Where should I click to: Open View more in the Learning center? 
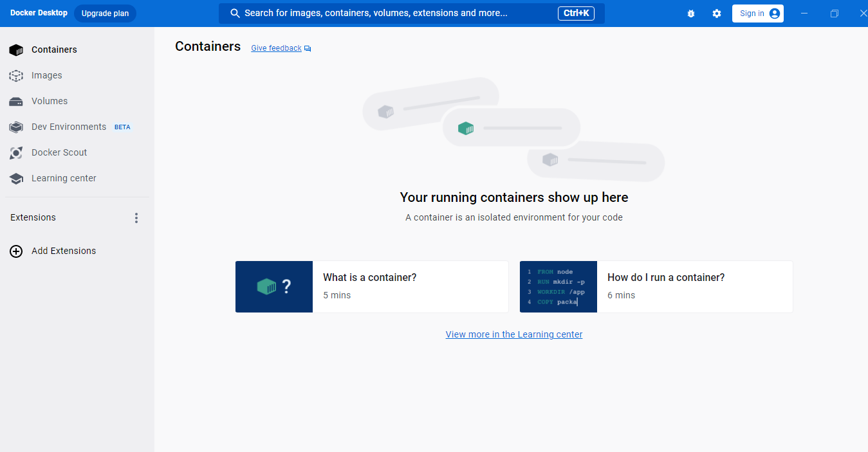click(514, 334)
